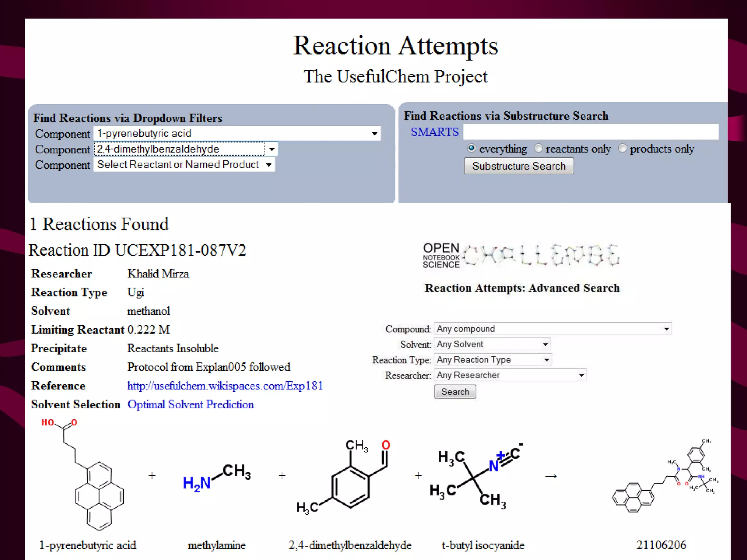Follow the Optimal Solvent Prediction link
This screenshot has height=560, width=747.
[190, 405]
